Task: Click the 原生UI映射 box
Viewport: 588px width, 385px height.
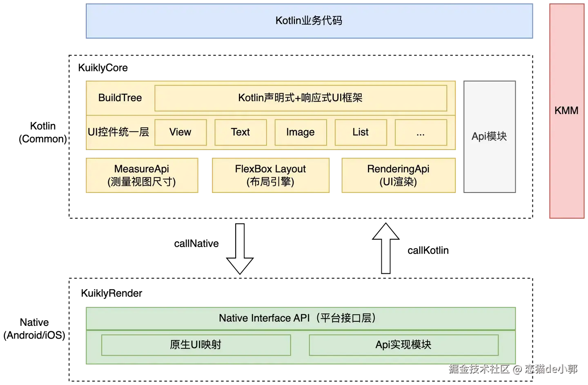Action: (x=196, y=345)
